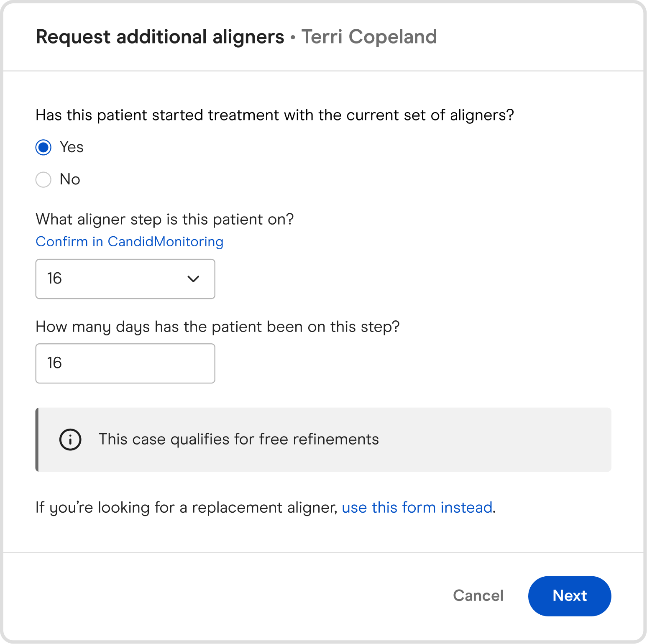
Task: Click selected value 16 in step dropdown
Action: (54, 279)
